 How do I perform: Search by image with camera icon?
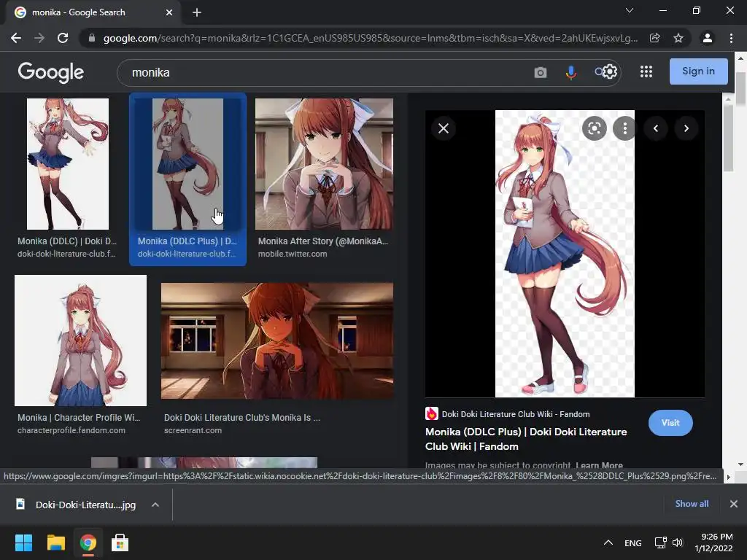(x=541, y=72)
